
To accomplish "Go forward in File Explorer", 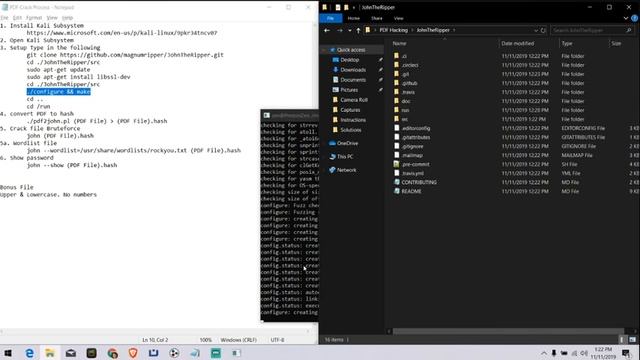I will [x=340, y=30].
